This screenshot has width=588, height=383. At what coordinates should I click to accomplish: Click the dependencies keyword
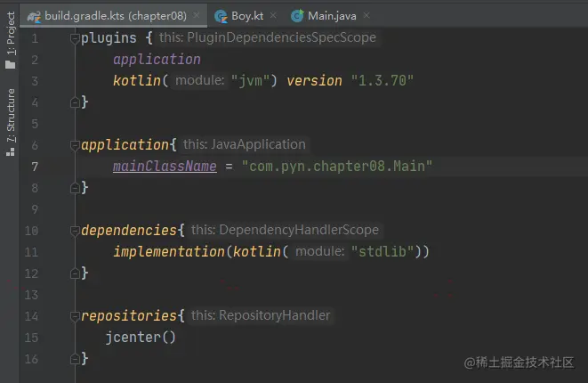[x=129, y=230]
